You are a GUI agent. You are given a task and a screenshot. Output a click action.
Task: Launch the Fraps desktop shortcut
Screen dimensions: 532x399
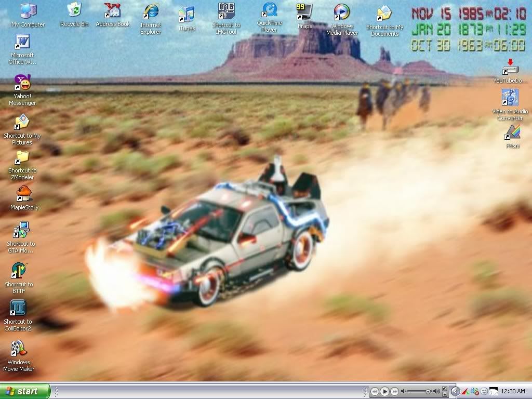coord(304,12)
